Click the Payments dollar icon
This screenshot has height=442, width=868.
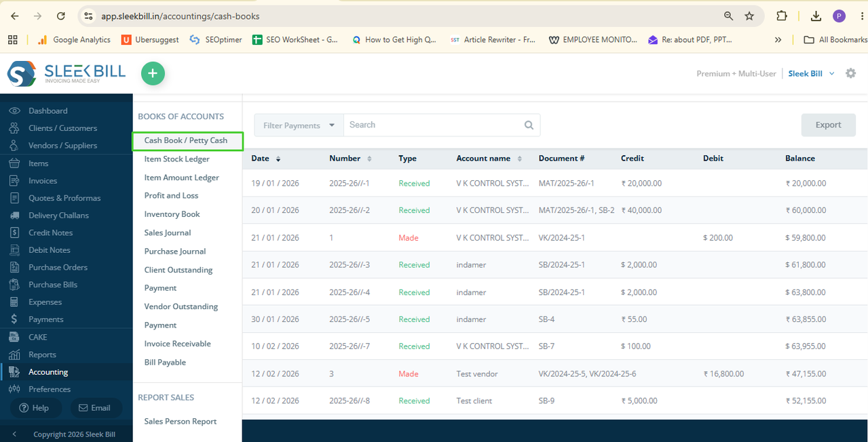[14, 319]
